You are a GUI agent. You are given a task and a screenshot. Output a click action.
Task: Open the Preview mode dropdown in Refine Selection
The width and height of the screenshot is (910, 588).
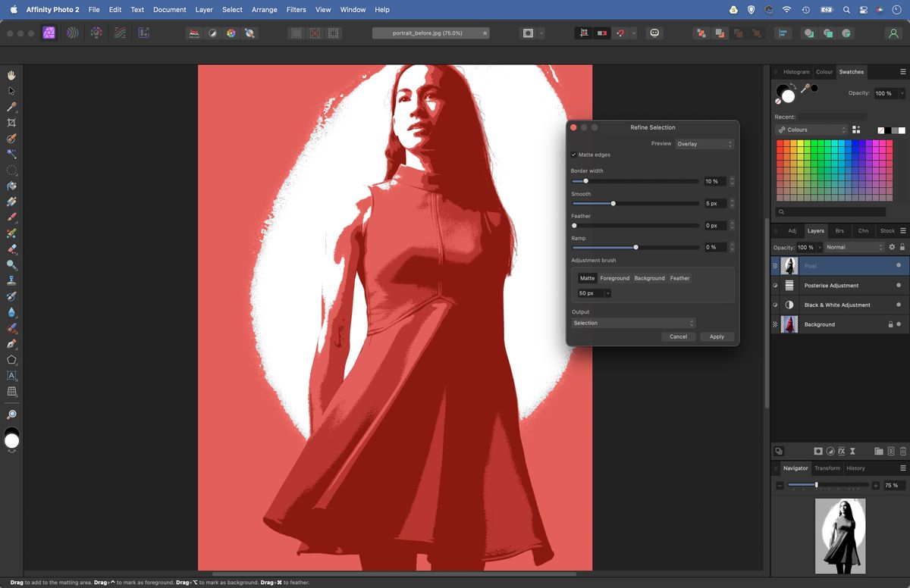[704, 143]
